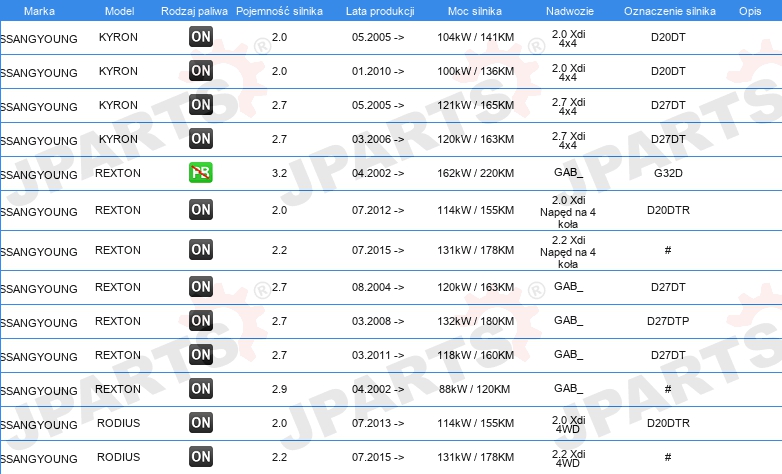
Task: Click the RODIUS model cell in the 2.0 row
Action: point(118,423)
